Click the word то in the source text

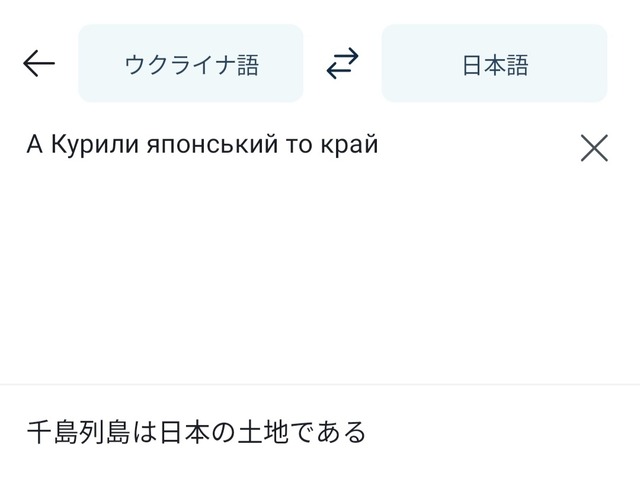(x=299, y=146)
